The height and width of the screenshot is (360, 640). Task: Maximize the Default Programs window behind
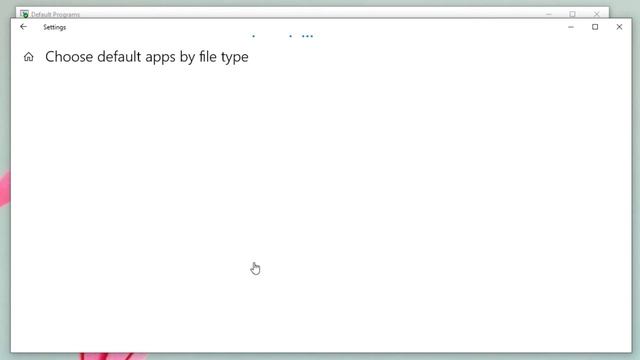point(573,14)
